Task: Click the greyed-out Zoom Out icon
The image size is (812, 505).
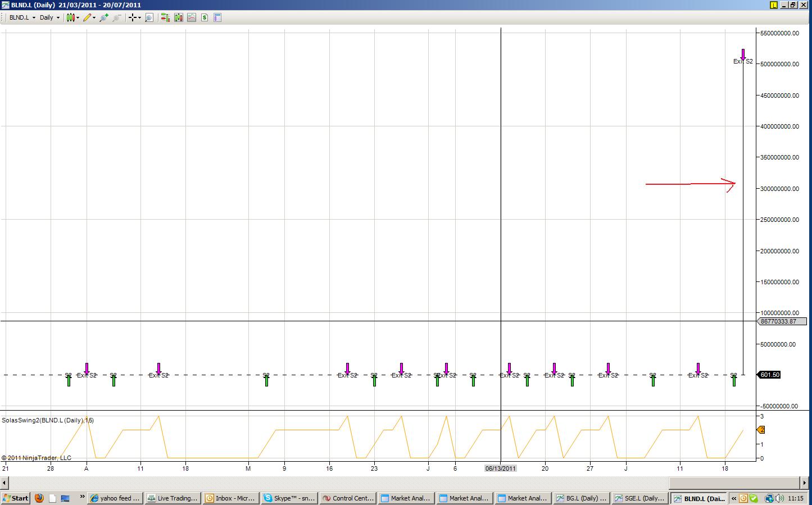Action: (116, 17)
